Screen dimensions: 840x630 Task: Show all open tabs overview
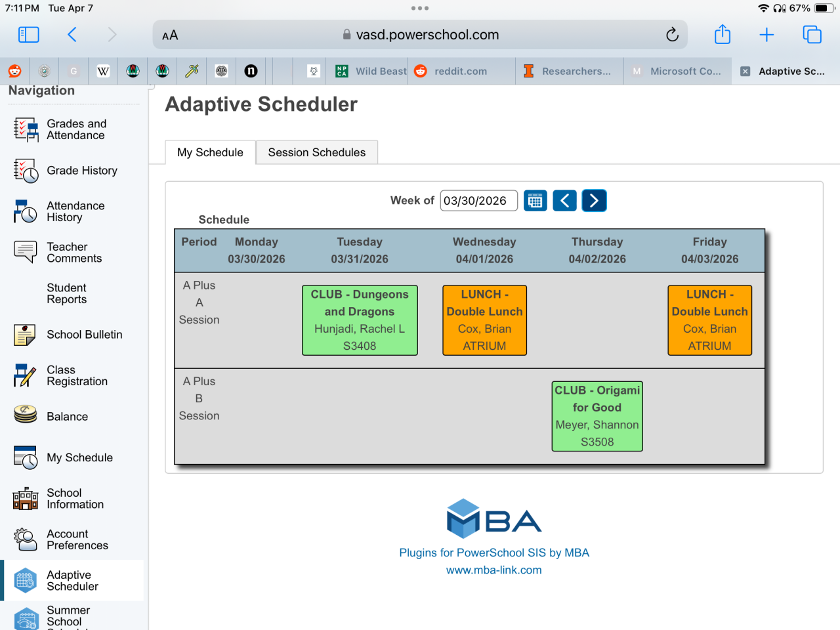coord(812,35)
